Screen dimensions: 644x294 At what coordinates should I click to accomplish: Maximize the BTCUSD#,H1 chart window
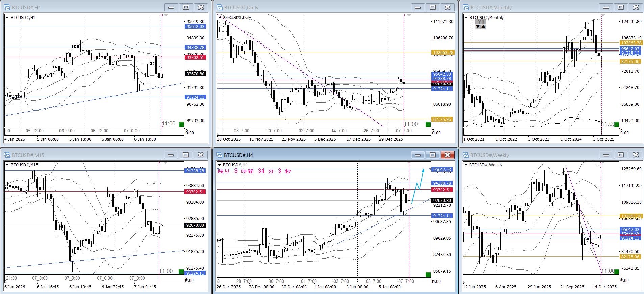pyautogui.click(x=186, y=7)
